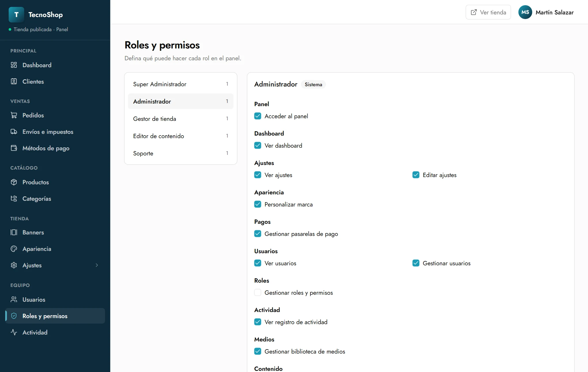Toggle Gestionar pasarelas de pago checkbox
The image size is (588, 372).
(x=258, y=234)
